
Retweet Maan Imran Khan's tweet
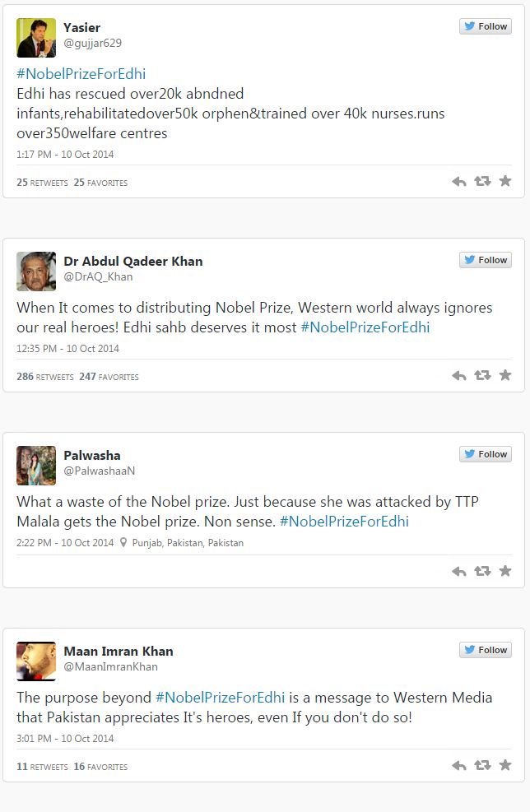click(x=482, y=766)
